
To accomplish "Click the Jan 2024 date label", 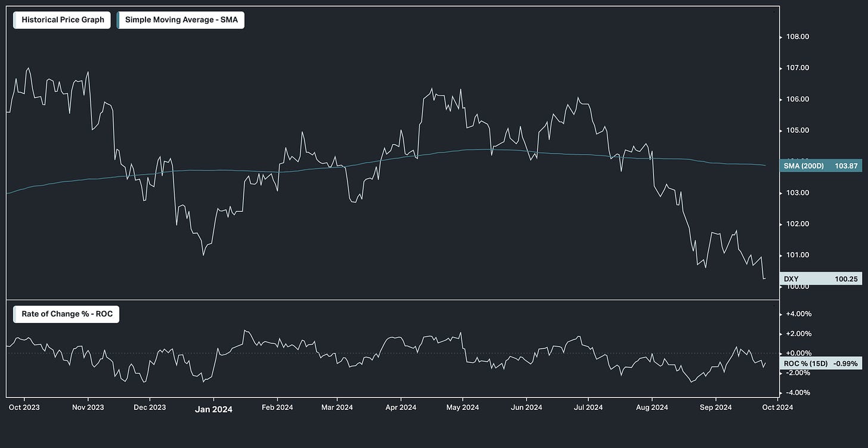I will (x=214, y=409).
